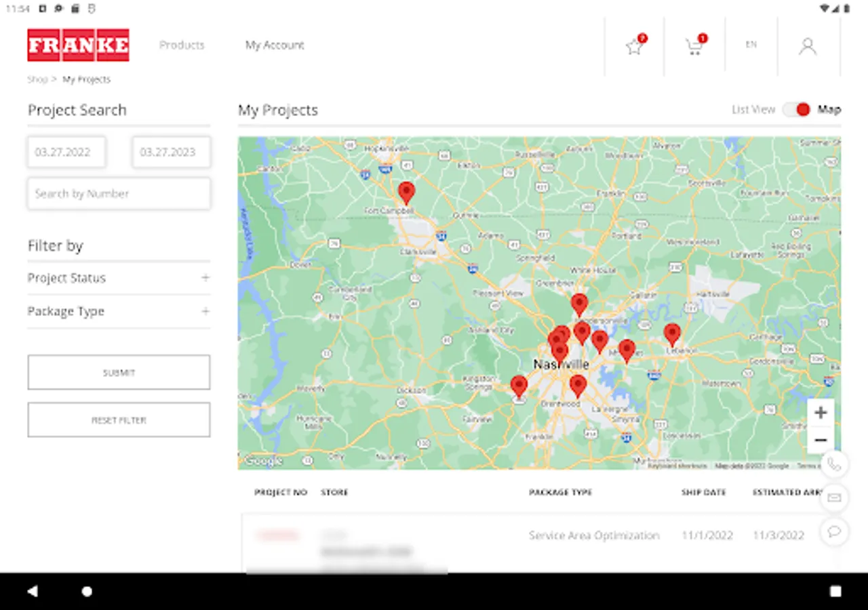Select the map pin near Goodlettsville

[579, 304]
